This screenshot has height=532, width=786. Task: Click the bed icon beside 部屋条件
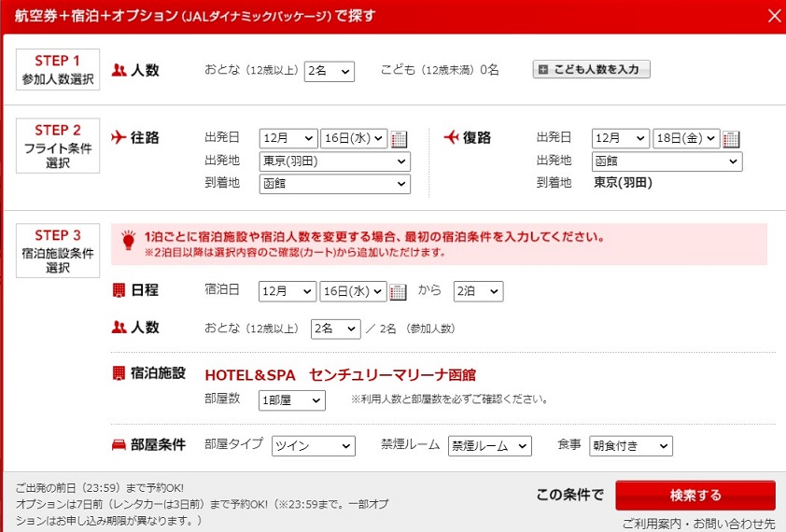119,445
